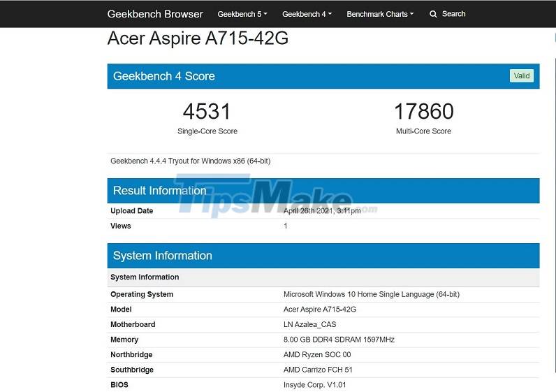
Task: Click the Views row label
Action: pos(121,226)
